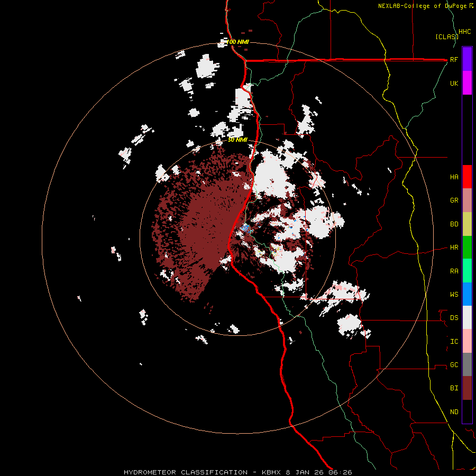Click the GC gray legend swatch
The image size is (476, 476).
(x=467, y=364)
